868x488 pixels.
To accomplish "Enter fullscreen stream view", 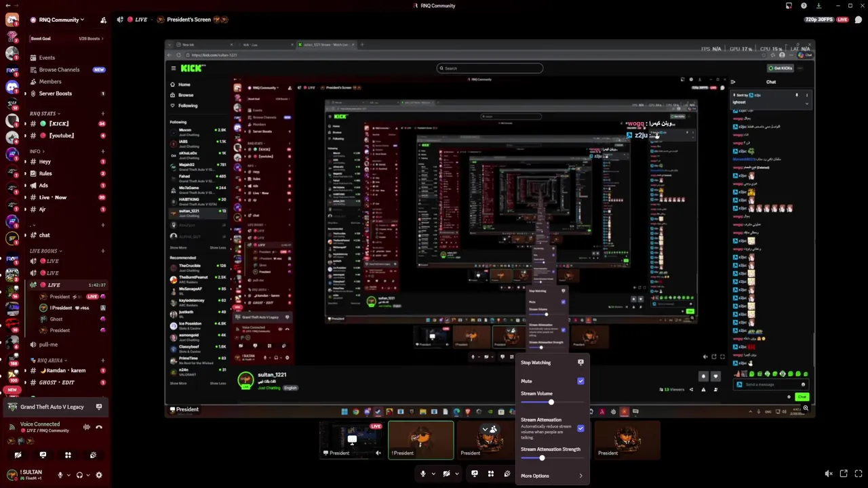I will tap(859, 474).
